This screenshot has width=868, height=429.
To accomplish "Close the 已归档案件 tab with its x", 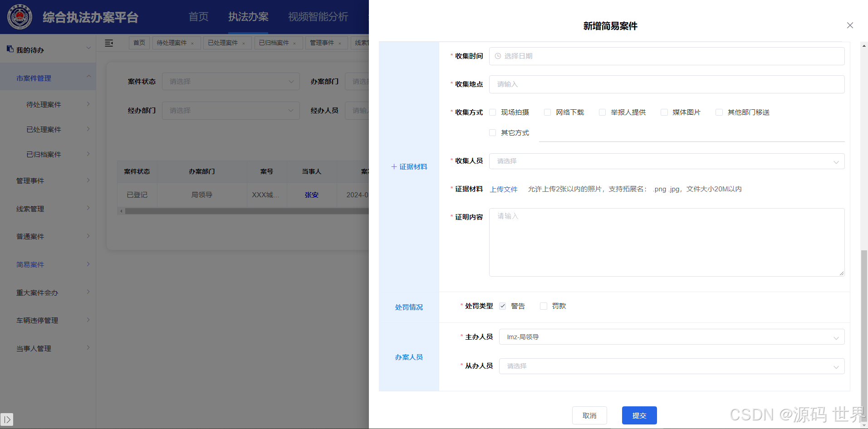I will [294, 44].
